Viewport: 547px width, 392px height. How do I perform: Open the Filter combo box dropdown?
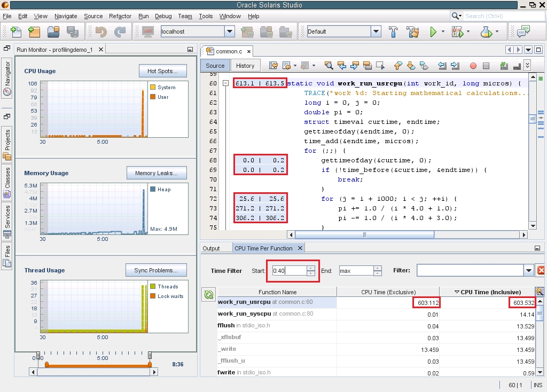(529, 270)
